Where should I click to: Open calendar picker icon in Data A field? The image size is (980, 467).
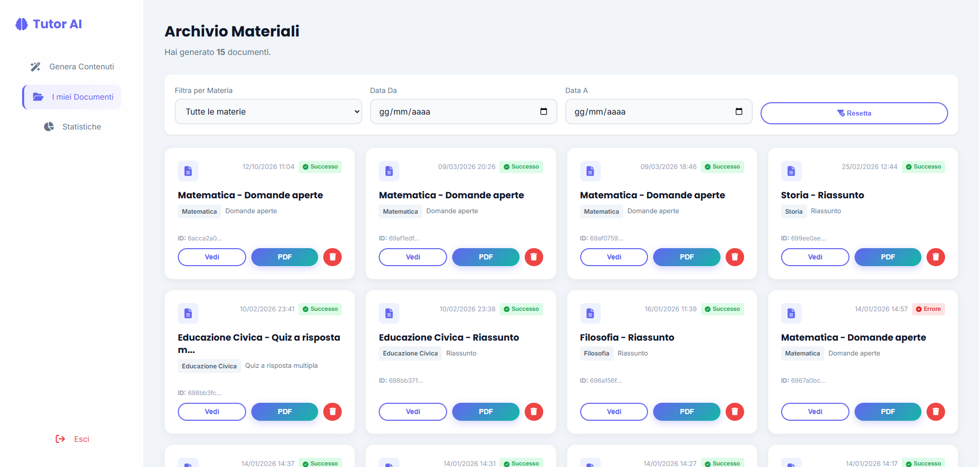coord(739,111)
